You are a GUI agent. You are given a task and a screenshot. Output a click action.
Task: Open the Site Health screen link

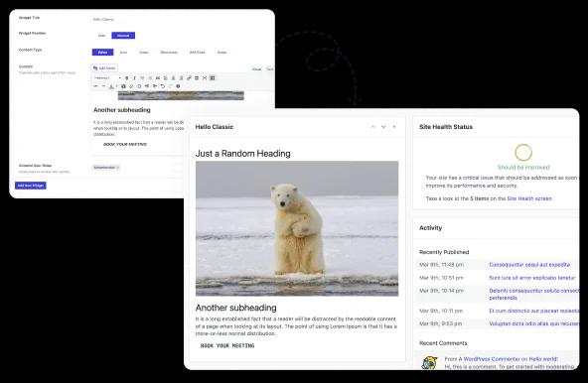click(x=529, y=198)
